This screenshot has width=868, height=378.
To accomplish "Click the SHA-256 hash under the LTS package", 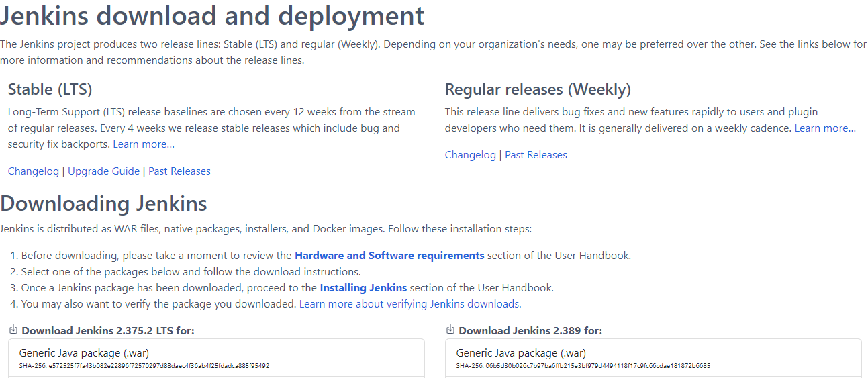I will coord(144,366).
